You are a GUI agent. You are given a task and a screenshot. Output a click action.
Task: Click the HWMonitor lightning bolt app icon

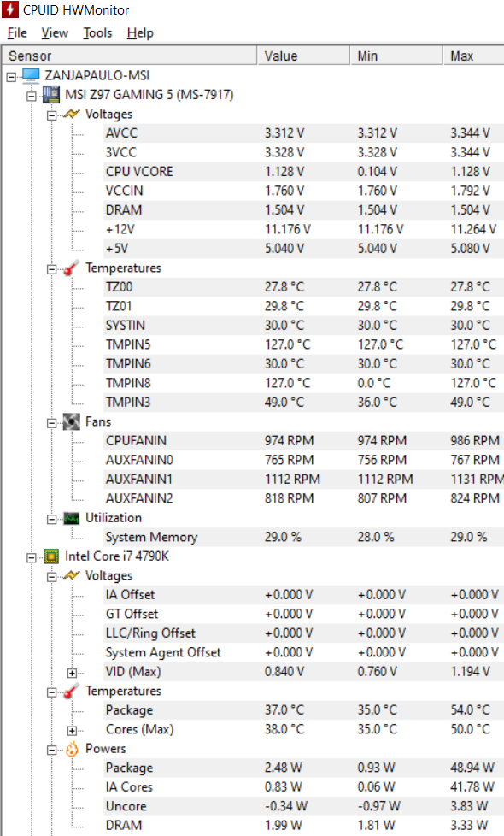pyautogui.click(x=9, y=9)
